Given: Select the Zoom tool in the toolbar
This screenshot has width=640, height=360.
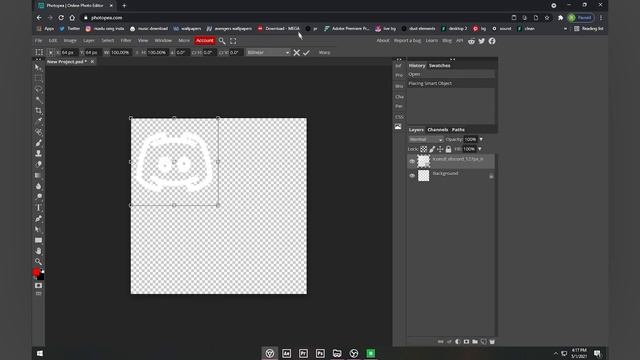Looking at the screenshot, I should (x=38, y=261).
